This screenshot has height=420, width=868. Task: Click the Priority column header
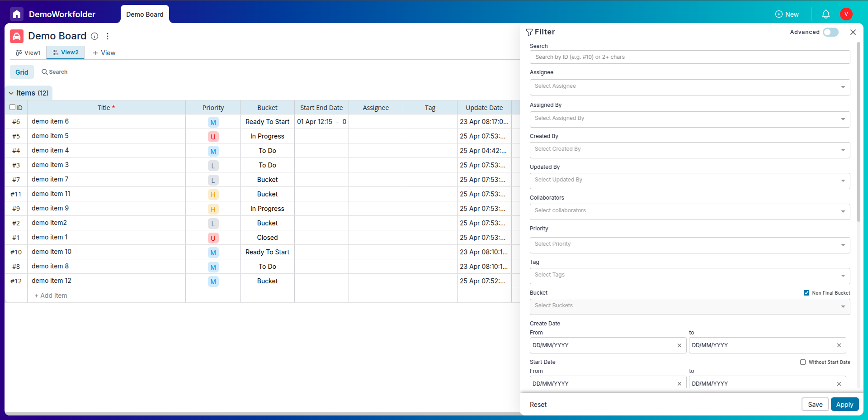pyautogui.click(x=213, y=108)
